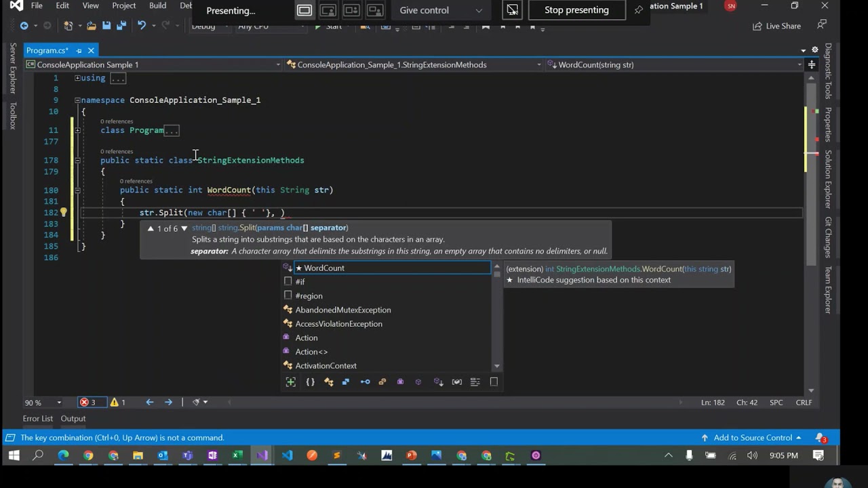Collapse the WordCount method outline

pyautogui.click(x=77, y=190)
